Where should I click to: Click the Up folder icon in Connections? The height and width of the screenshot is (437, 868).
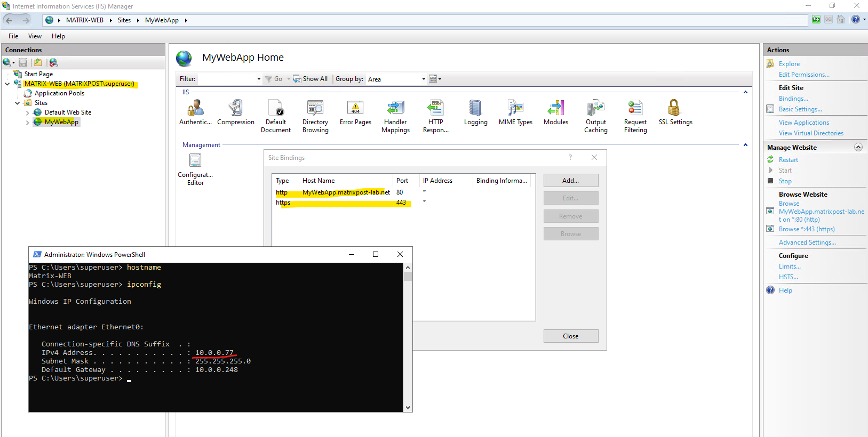point(38,62)
